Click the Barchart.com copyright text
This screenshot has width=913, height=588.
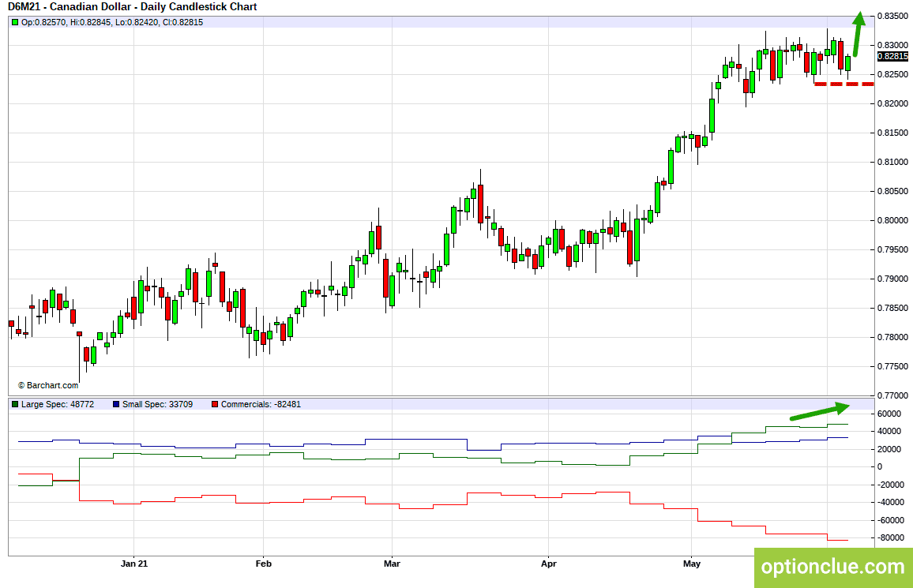[47, 386]
